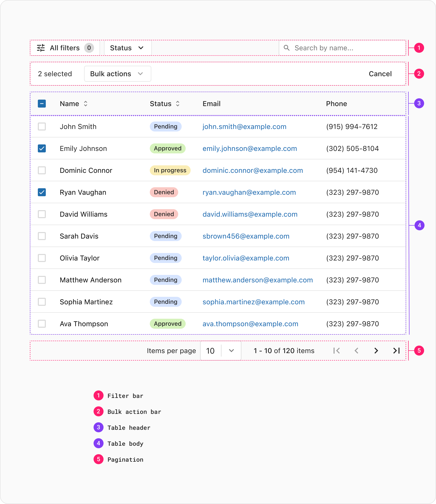Screen dimensions: 436x504
Task: Check the Sophia Martinez row checkbox
Action: (x=42, y=302)
